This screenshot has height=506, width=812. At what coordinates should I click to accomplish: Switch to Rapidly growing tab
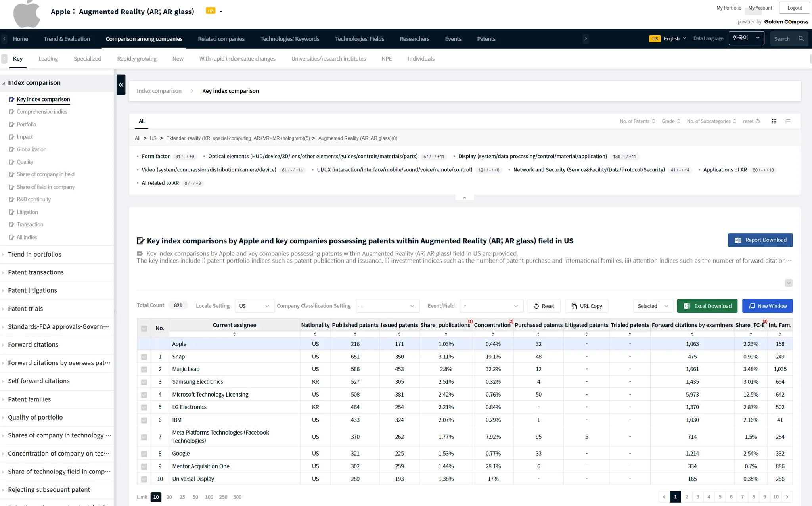[137, 59]
